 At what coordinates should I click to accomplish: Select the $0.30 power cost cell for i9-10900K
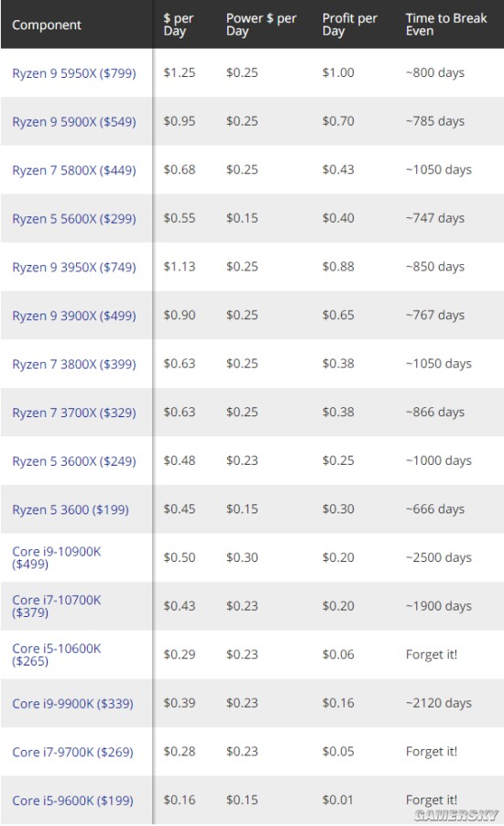242,557
